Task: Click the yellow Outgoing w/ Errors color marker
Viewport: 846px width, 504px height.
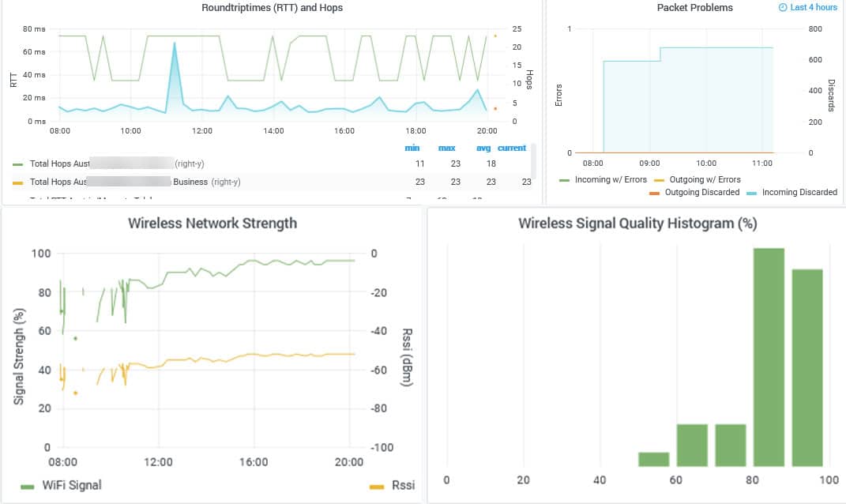Action: (x=660, y=180)
